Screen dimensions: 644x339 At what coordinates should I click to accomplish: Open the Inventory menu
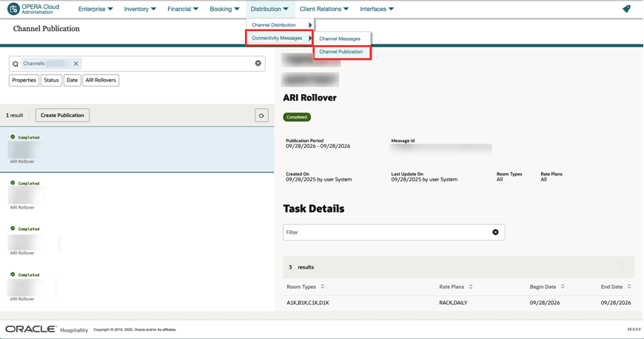click(x=140, y=9)
